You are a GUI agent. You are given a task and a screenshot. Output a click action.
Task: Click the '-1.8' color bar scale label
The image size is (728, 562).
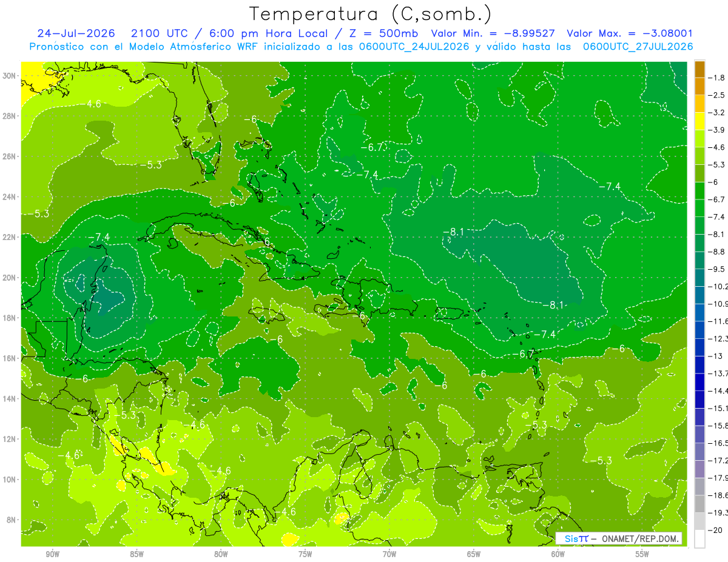[x=716, y=78]
